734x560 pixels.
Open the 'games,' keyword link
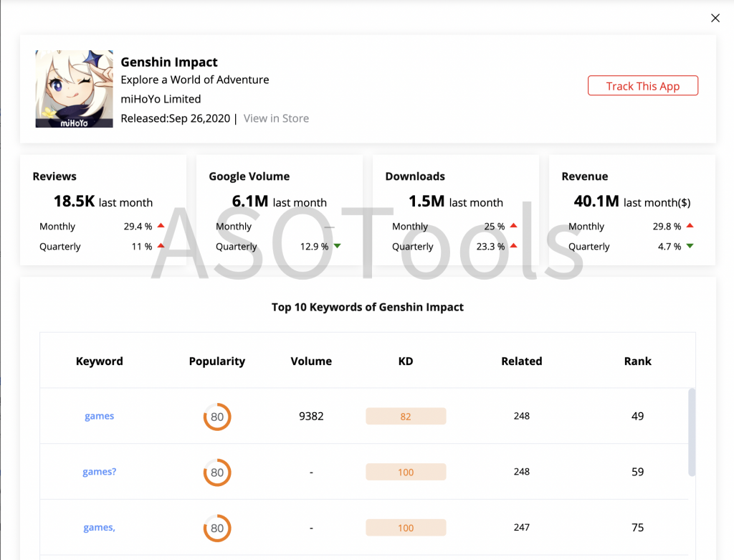pyautogui.click(x=99, y=527)
